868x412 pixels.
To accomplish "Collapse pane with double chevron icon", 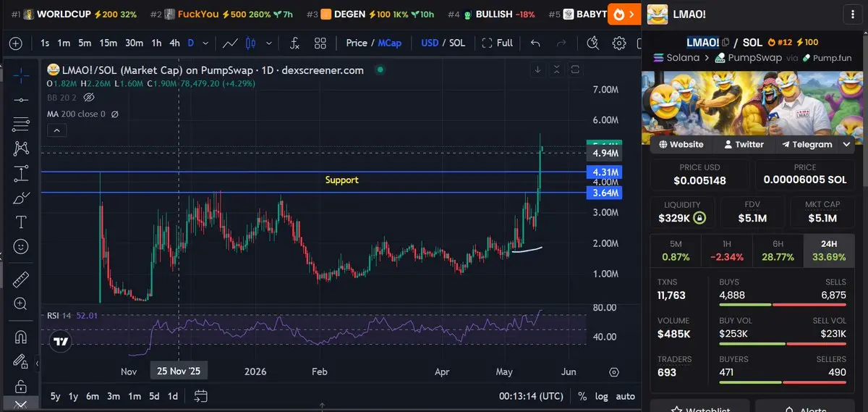I will pyautogui.click(x=556, y=70).
